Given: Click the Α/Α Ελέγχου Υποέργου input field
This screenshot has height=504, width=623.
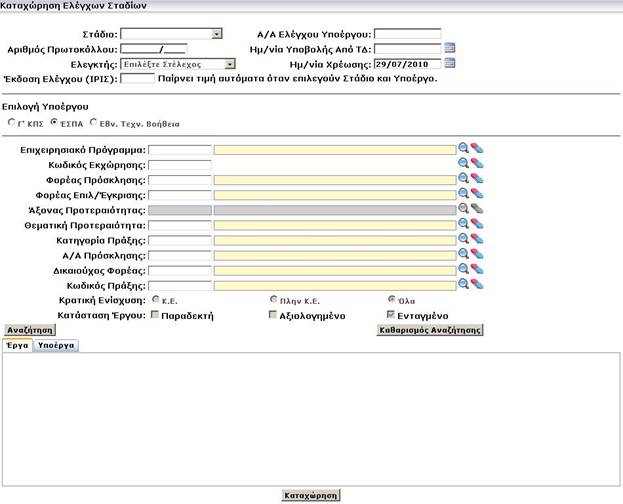Looking at the screenshot, I should (x=406, y=34).
